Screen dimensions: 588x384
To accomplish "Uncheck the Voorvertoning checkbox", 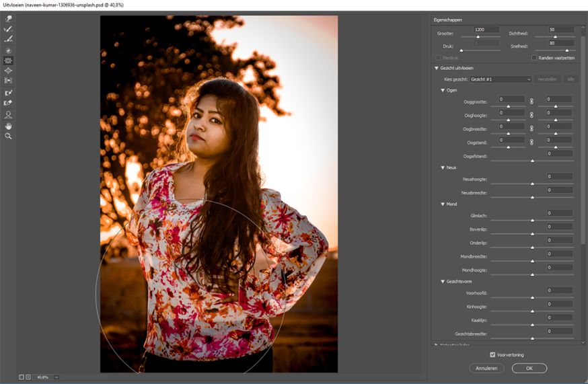I will [x=493, y=354].
